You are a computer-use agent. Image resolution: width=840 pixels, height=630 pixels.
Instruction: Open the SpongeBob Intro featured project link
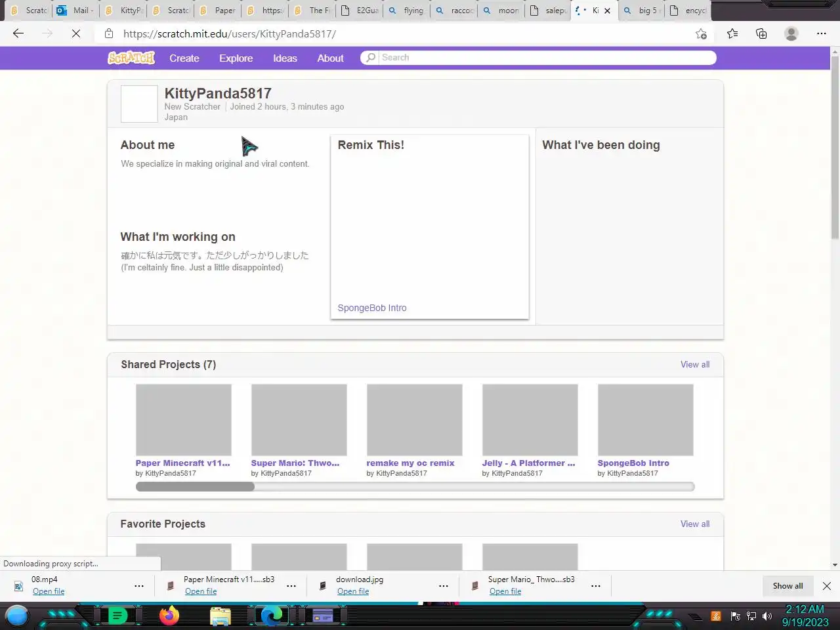pyautogui.click(x=372, y=308)
